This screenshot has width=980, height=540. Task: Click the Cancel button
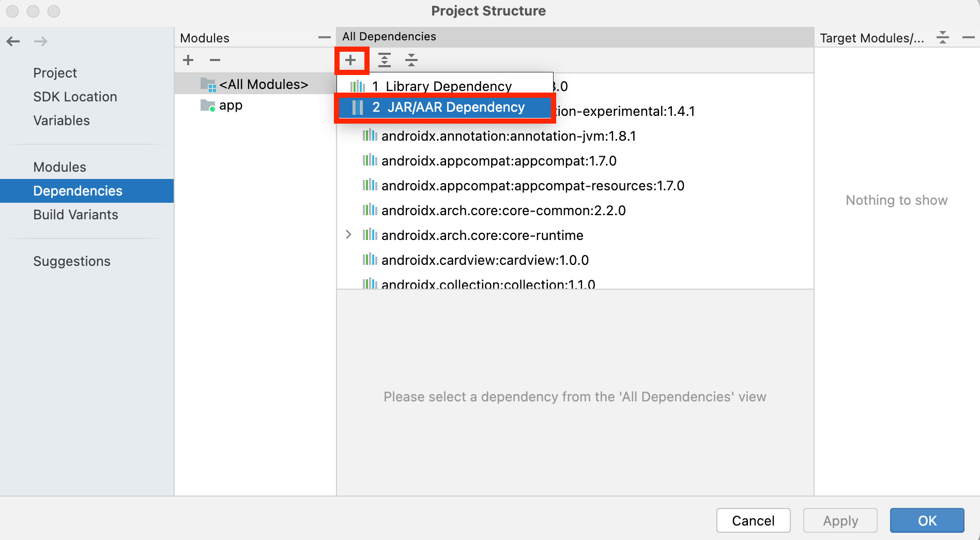point(753,520)
